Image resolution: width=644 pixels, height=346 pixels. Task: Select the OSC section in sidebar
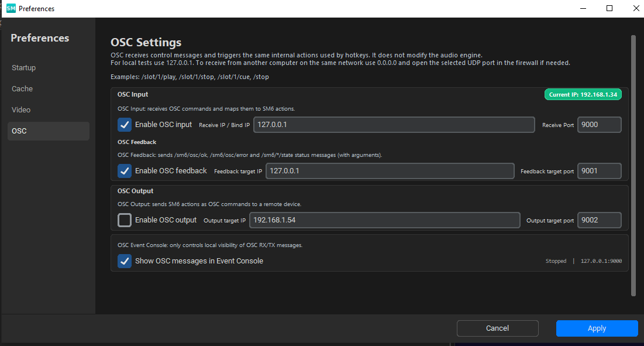click(x=49, y=131)
